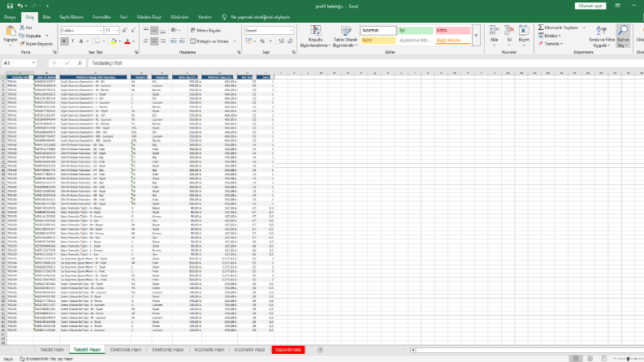The height and width of the screenshot is (362, 644).
Task: Decrease the indent
Action: click(173, 41)
